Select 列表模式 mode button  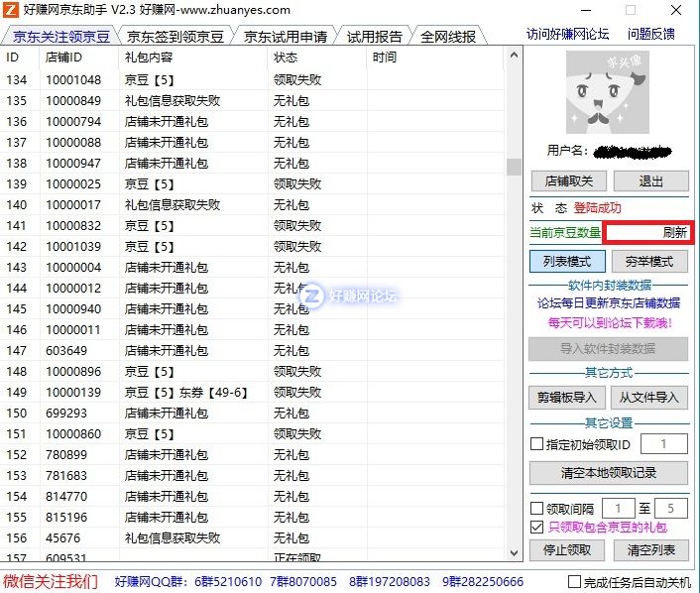coord(567,261)
